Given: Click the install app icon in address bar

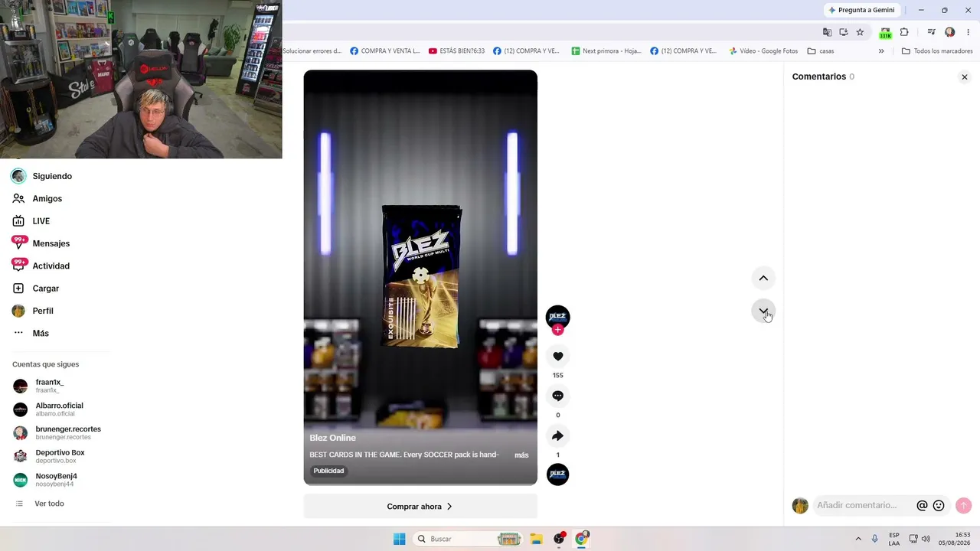Looking at the screenshot, I should tap(844, 32).
